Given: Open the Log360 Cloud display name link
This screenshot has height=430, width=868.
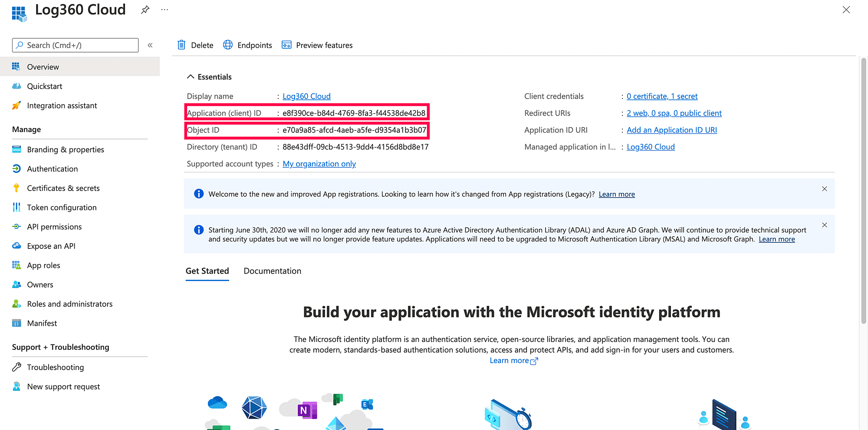Looking at the screenshot, I should (x=306, y=96).
